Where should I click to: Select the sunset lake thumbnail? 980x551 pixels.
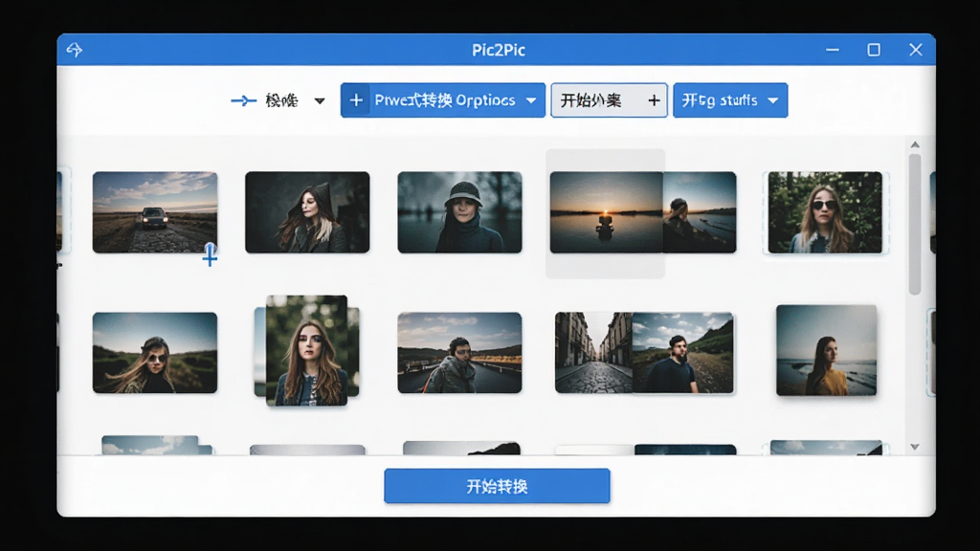pos(606,212)
